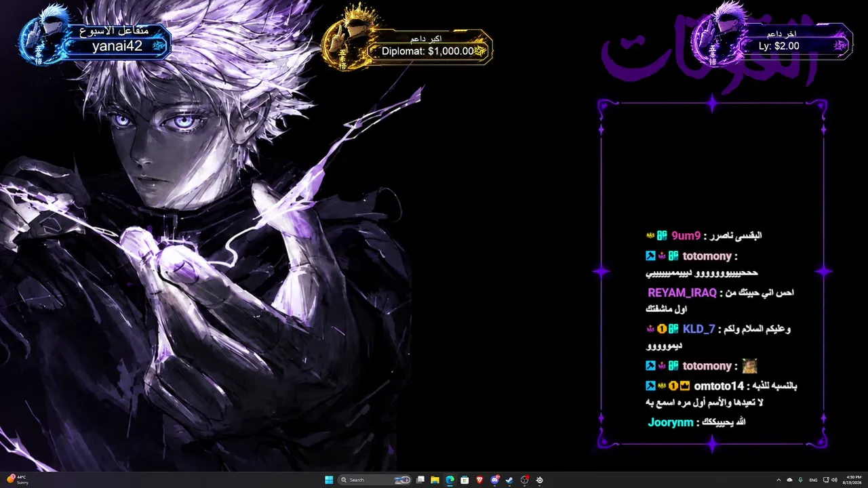The image size is (868, 488).
Task: Open the Windows Start menu
Action: click(x=329, y=480)
